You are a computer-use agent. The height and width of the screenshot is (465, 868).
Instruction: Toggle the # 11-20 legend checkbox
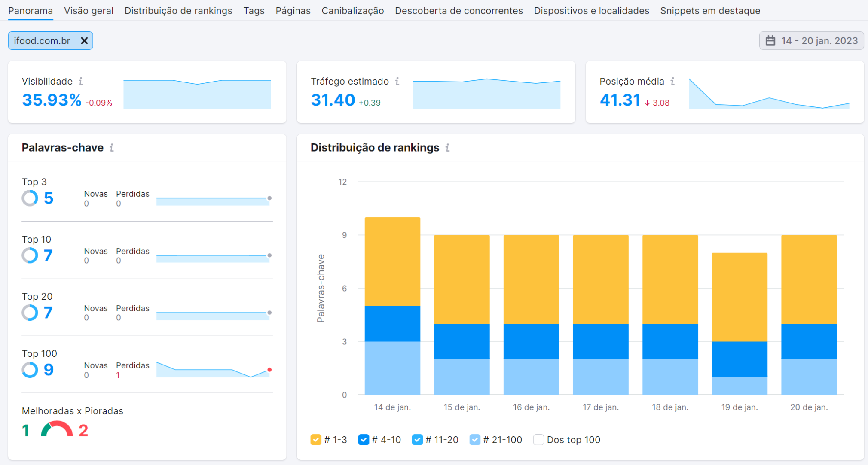pyautogui.click(x=417, y=440)
